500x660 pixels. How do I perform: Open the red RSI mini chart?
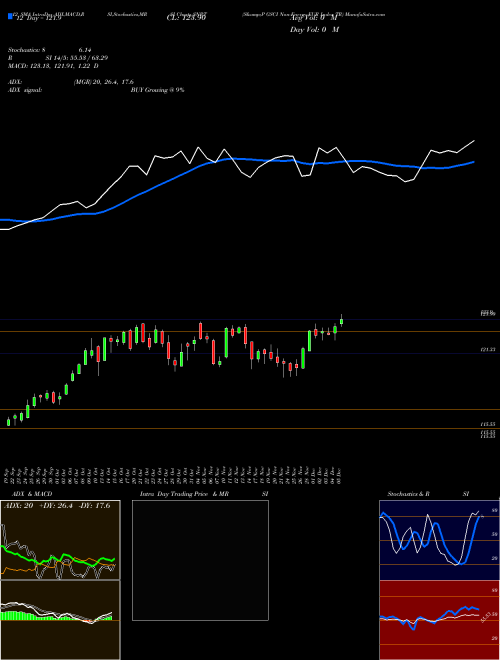point(439,620)
